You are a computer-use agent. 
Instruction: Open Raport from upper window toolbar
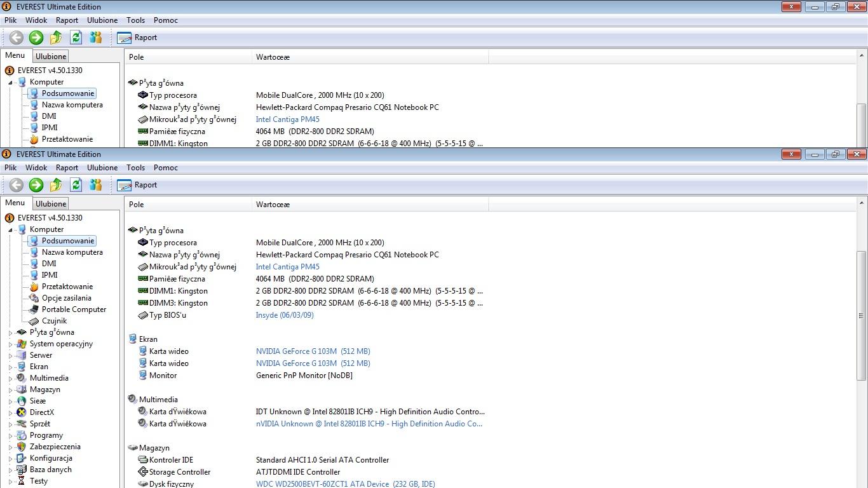click(137, 37)
